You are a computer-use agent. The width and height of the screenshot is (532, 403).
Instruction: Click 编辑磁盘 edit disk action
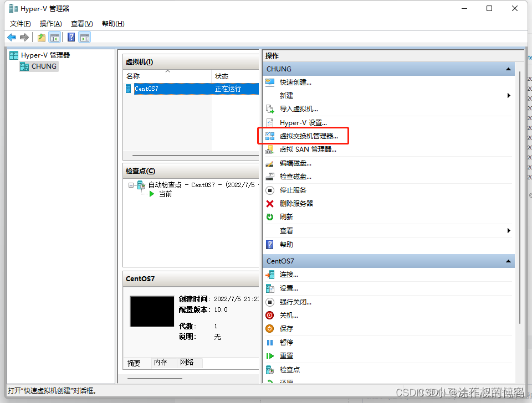coord(295,163)
